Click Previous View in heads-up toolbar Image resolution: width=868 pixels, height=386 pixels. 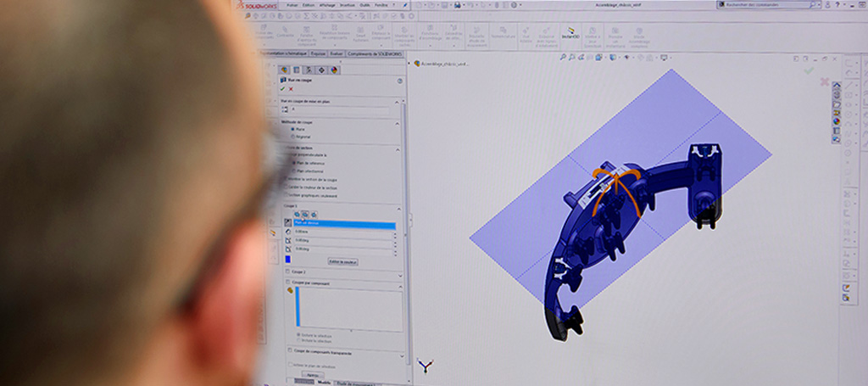point(581,57)
